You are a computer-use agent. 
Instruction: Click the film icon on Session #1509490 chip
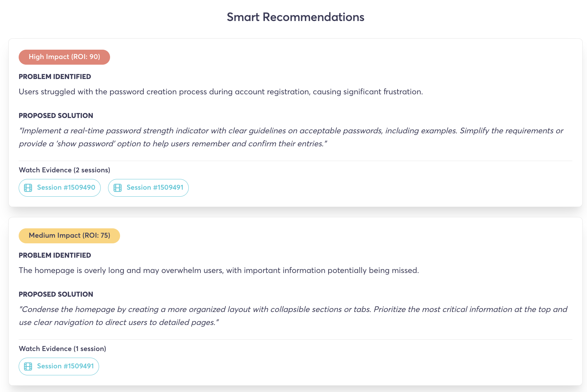[28, 188]
